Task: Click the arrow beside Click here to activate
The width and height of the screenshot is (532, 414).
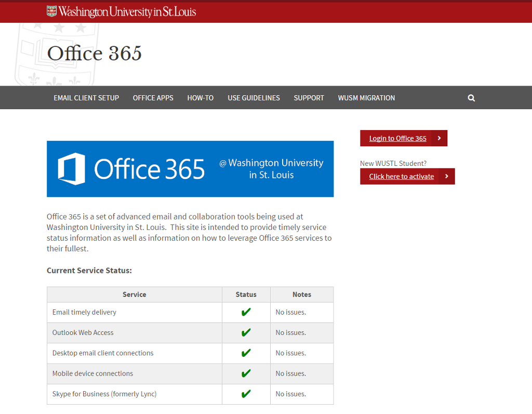Action: (447, 176)
